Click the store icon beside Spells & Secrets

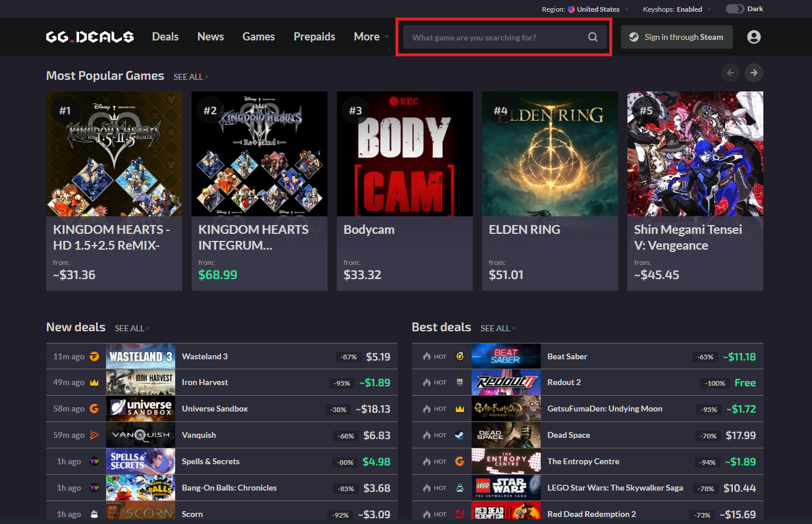pos(94,461)
